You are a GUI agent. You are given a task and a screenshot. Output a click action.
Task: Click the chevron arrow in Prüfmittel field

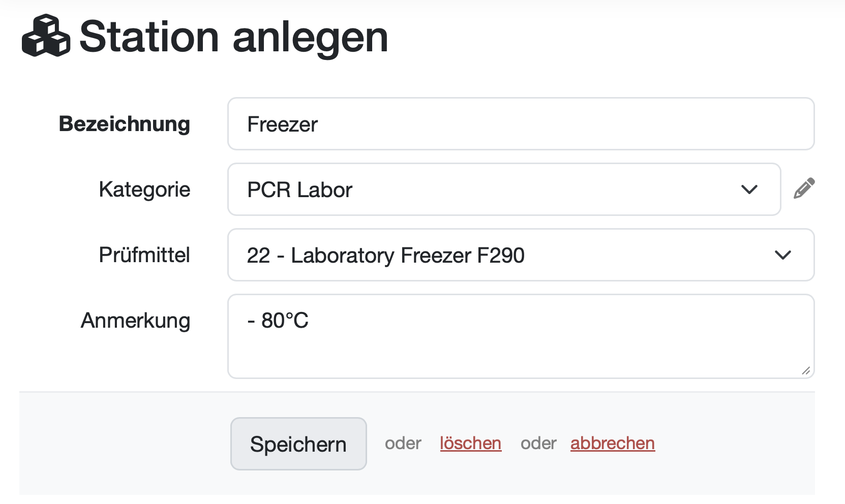tap(783, 255)
